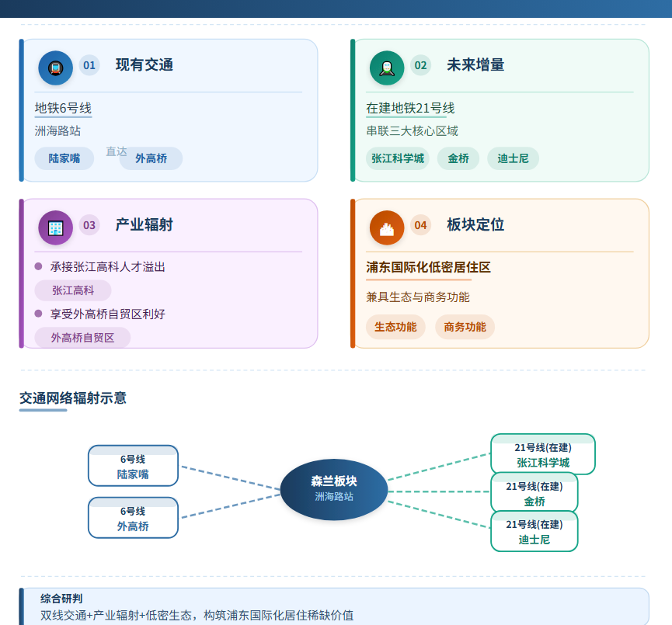Select the 外高桥自贸区 tag
Viewport: 672px width, 625px height.
click(82, 338)
